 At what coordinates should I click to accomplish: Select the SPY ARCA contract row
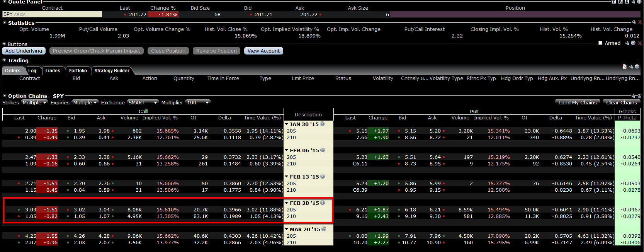[52, 14]
